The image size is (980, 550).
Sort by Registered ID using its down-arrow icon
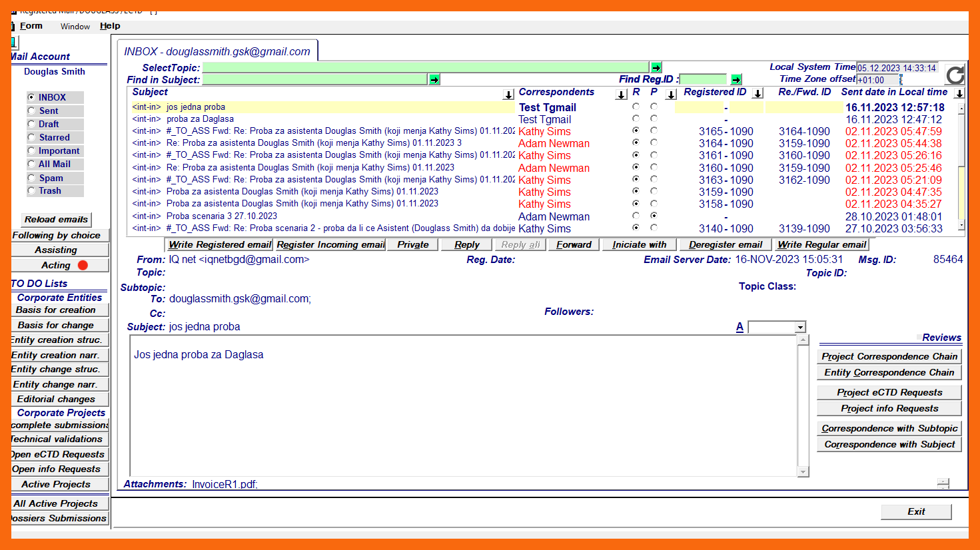[x=757, y=93]
